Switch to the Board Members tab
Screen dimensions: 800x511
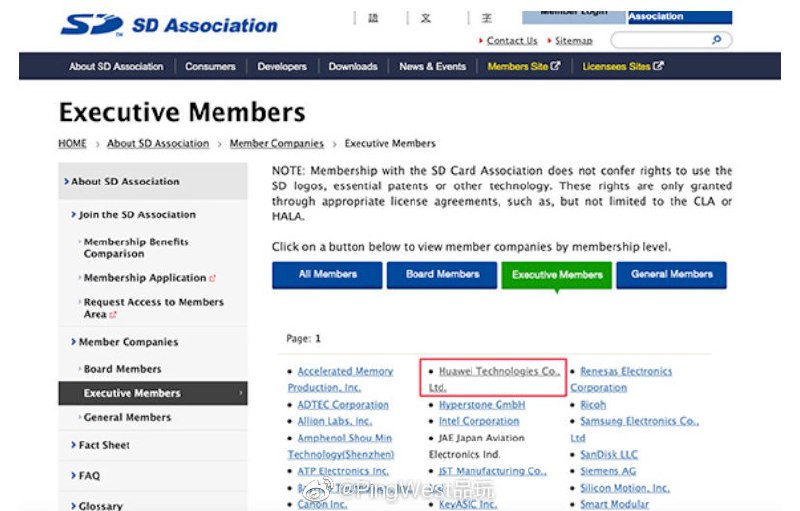pos(442,275)
